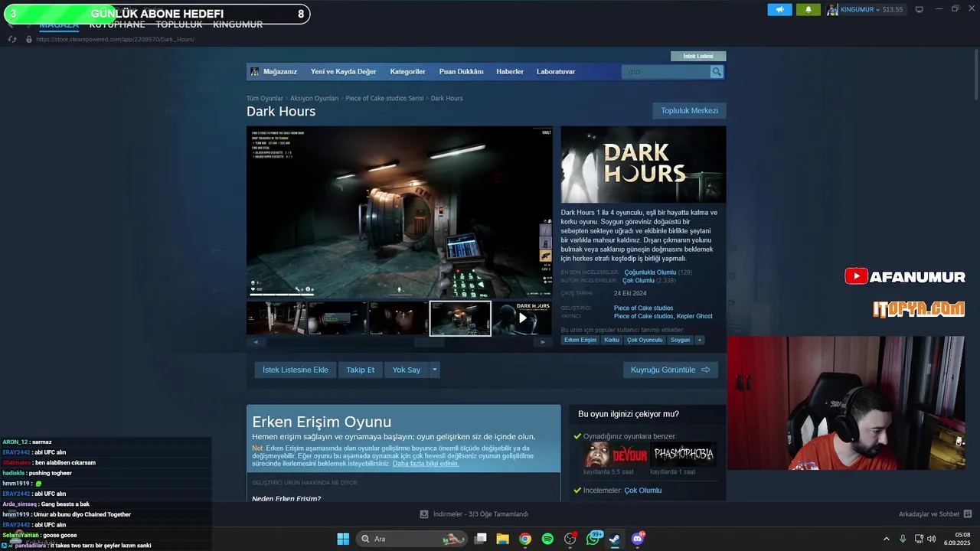
Task: Open the Windows Start menu
Action: click(343, 539)
